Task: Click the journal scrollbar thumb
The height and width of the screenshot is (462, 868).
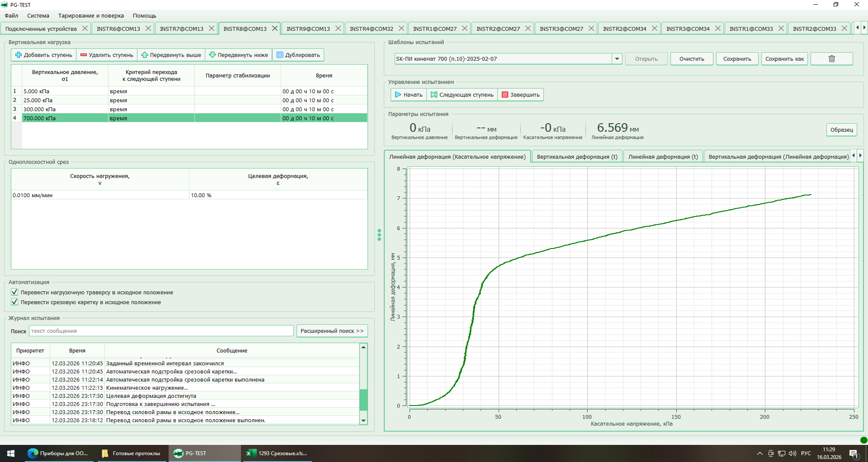Action: coord(363,400)
